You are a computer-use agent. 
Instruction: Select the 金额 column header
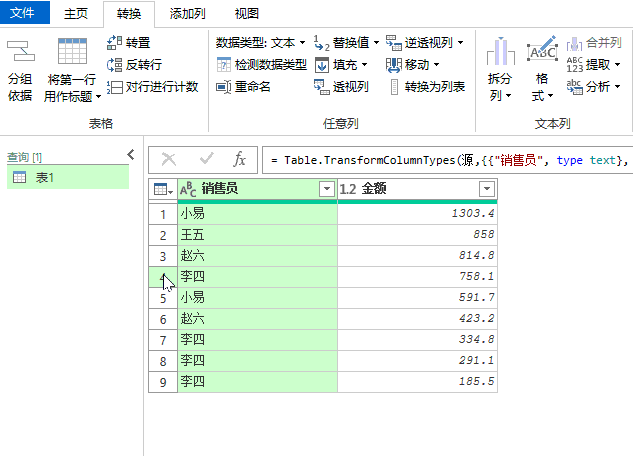coord(417,189)
